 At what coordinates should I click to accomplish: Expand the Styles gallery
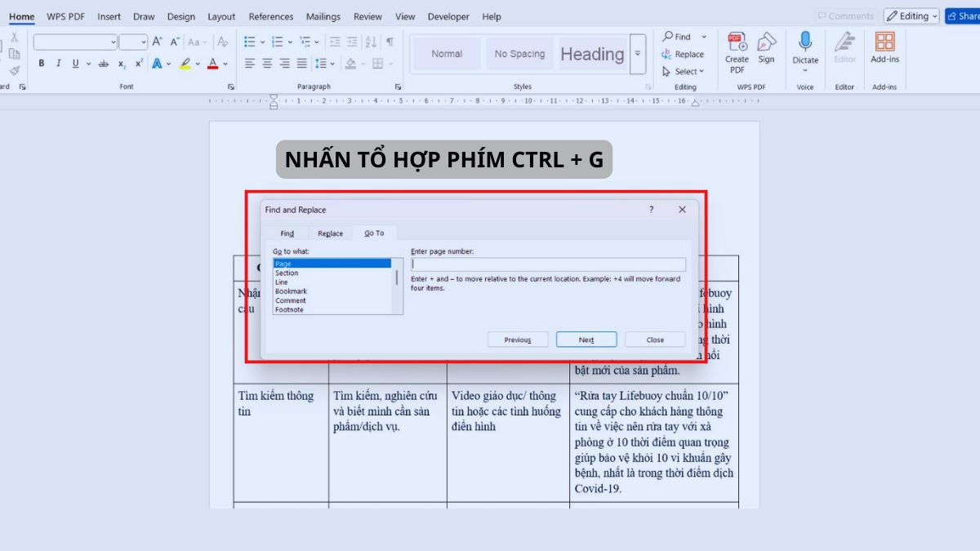[x=639, y=55]
